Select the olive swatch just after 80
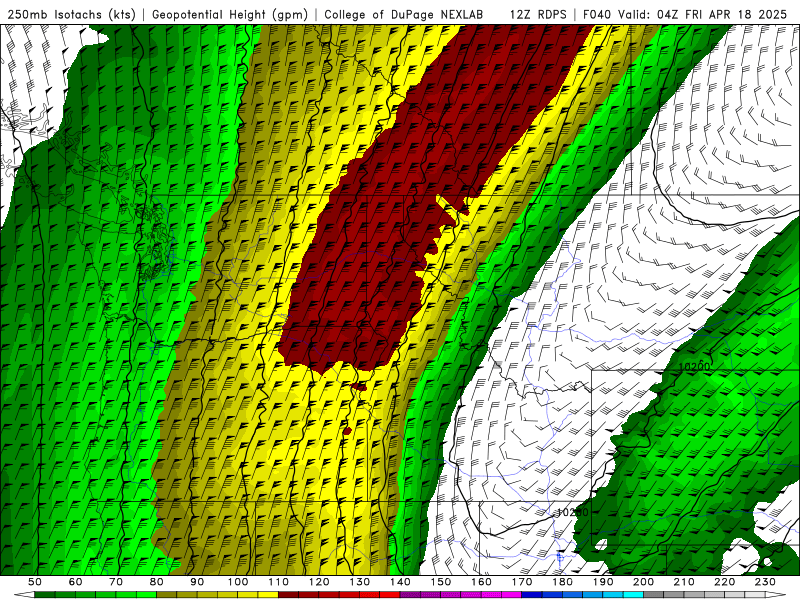Image resolution: width=800 pixels, height=600 pixels. [x=166, y=594]
